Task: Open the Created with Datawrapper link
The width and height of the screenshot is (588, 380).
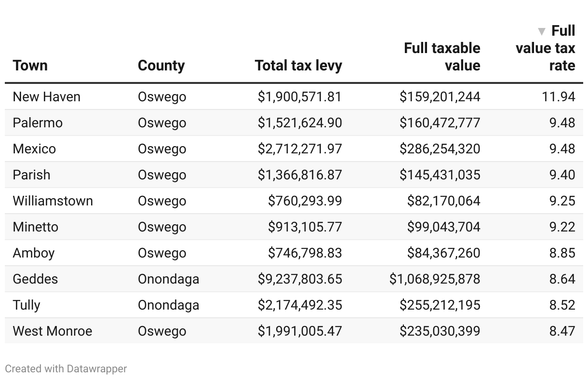Action: [66, 369]
